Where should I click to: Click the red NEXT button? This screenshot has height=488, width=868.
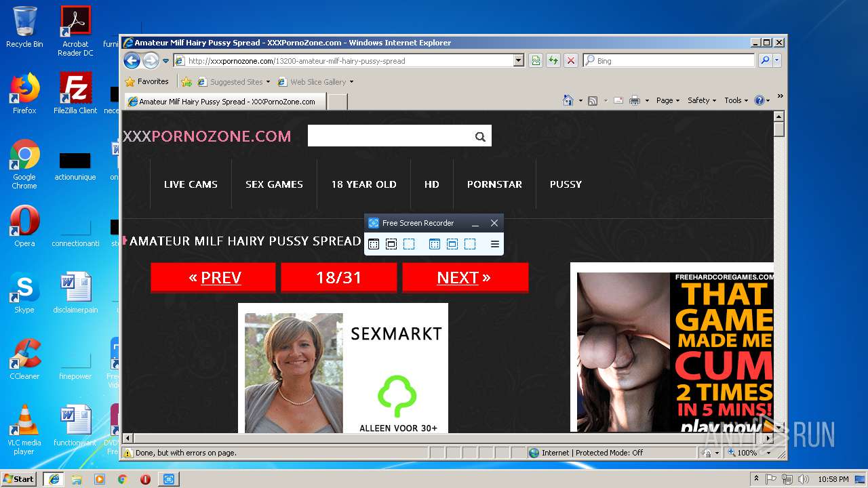point(465,277)
